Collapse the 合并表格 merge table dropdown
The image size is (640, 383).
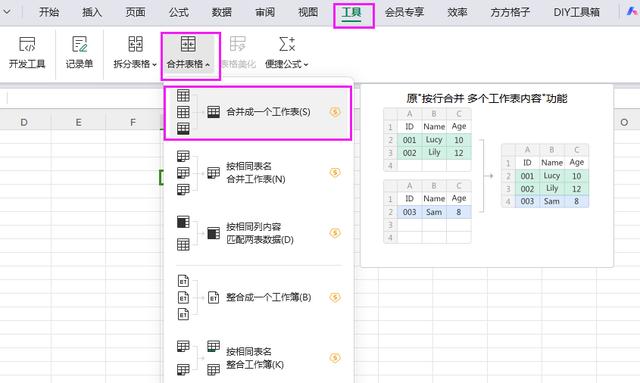click(x=188, y=52)
